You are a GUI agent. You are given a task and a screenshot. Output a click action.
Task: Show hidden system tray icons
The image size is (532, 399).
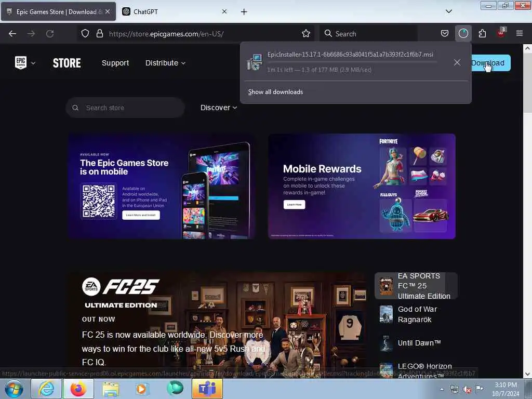pos(442,389)
